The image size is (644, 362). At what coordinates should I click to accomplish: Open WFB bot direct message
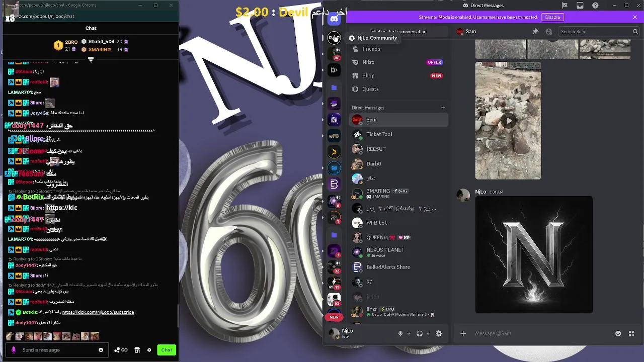click(x=398, y=223)
